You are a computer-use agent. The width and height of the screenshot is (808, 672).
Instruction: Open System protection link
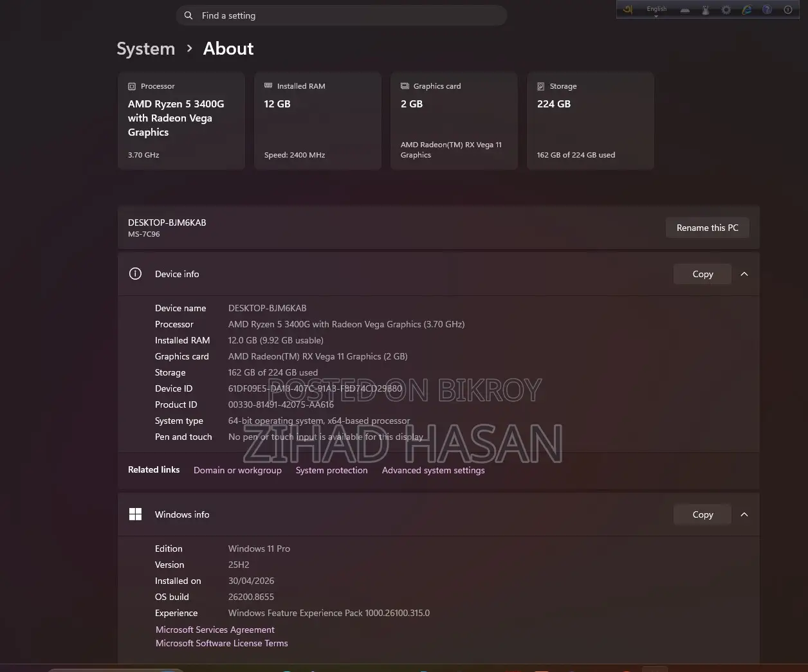click(332, 470)
